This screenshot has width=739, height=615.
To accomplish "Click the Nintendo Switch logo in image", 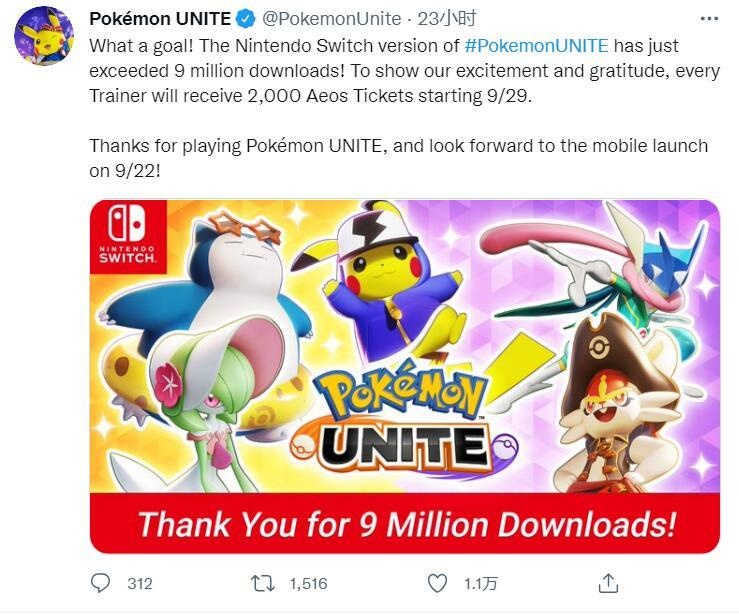I will click(128, 237).
